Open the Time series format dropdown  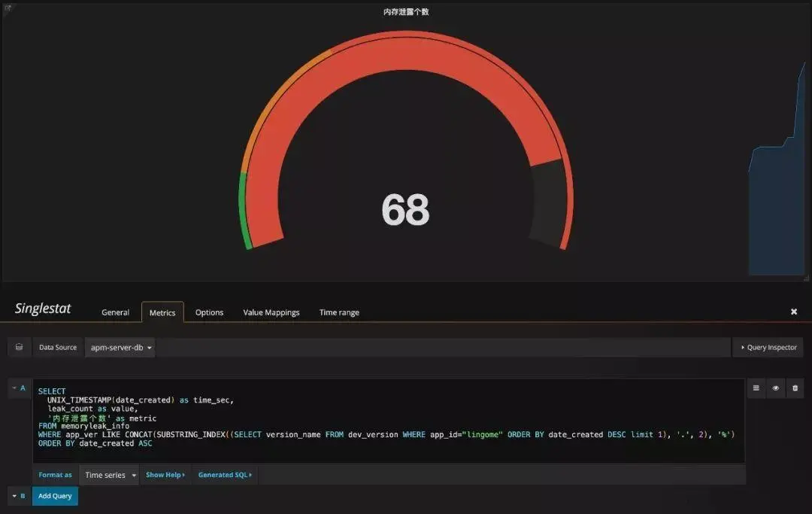pyautogui.click(x=109, y=475)
